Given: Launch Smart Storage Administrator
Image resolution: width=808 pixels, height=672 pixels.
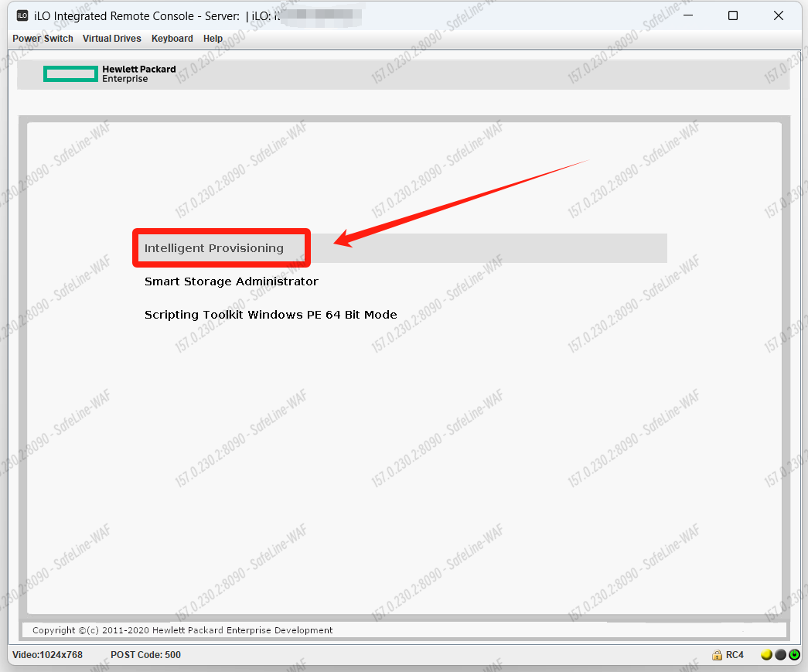Looking at the screenshot, I should [231, 281].
